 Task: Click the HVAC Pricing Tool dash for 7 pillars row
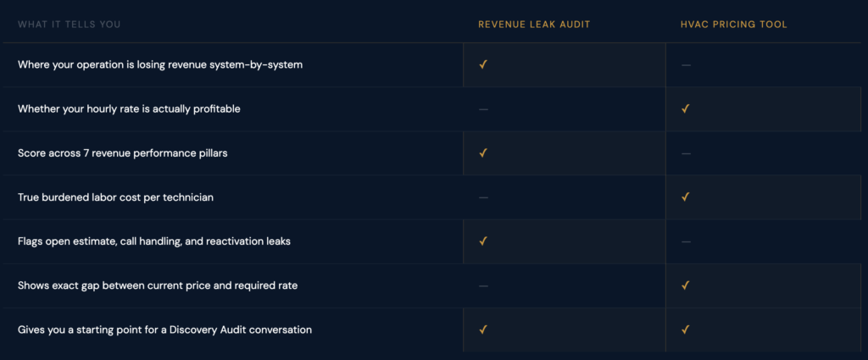(x=686, y=153)
